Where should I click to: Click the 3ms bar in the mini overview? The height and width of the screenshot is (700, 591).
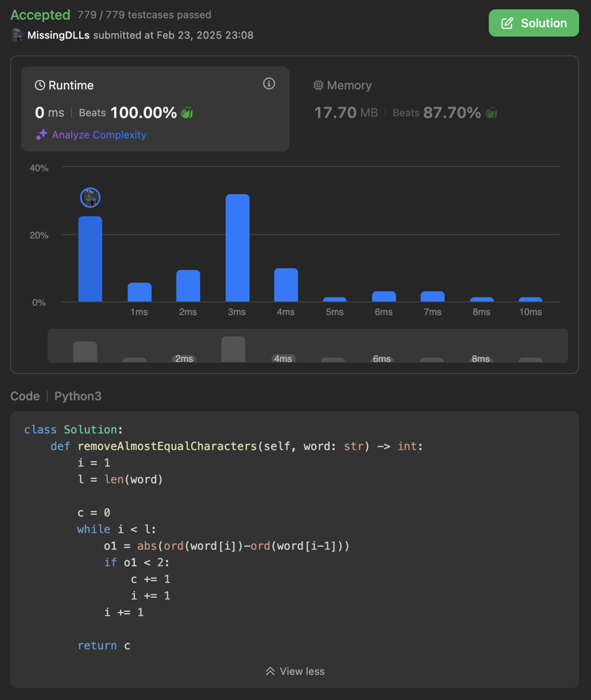click(233, 349)
